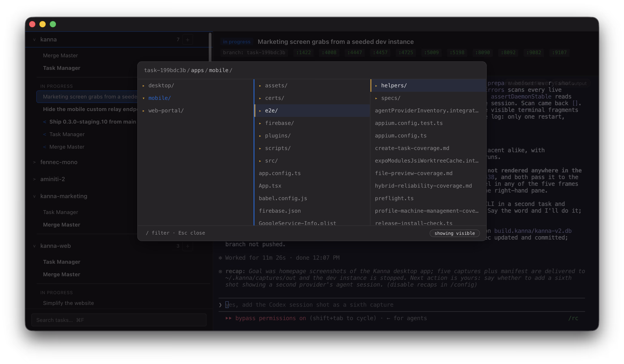624x364 pixels.
Task: Expand the scripts/ folder
Action: pyautogui.click(x=312, y=148)
